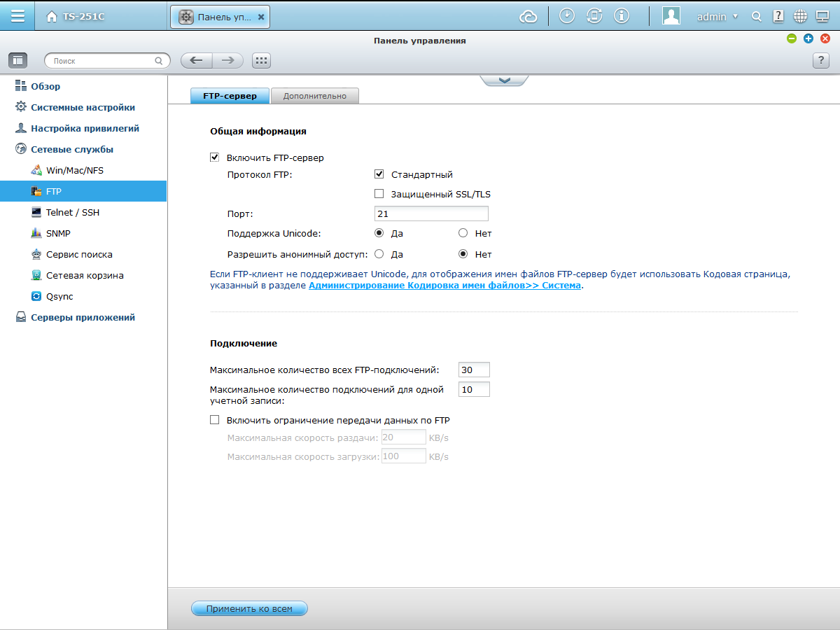840x630 pixels.
Task: Open online help icon in top bar
Action: [778, 16]
